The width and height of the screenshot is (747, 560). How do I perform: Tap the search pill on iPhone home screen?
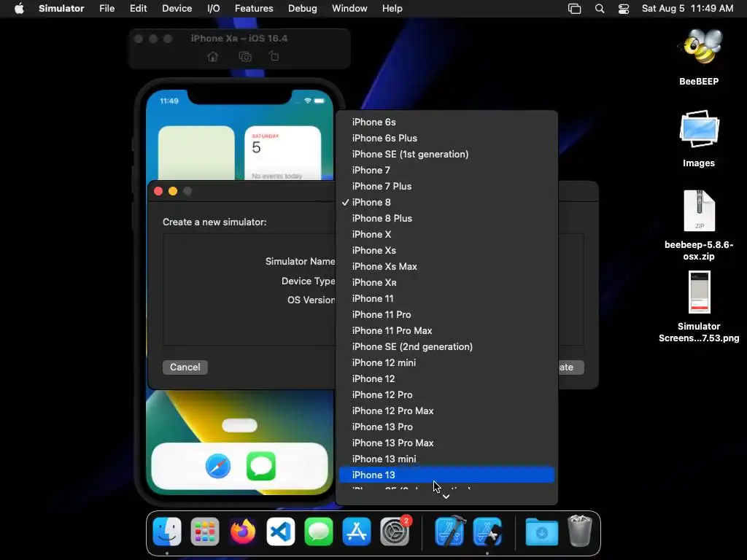pyautogui.click(x=239, y=425)
